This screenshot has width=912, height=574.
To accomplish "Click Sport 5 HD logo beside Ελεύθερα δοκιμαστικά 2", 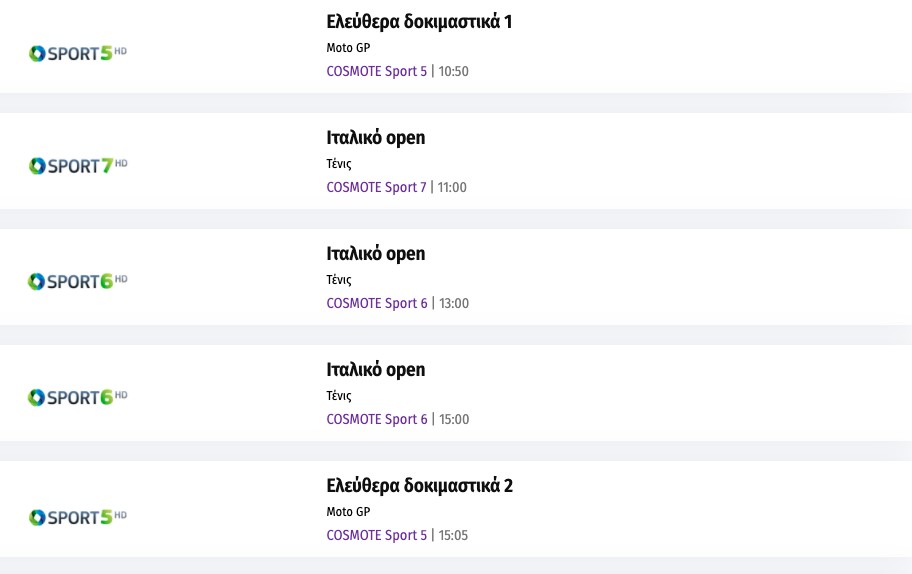I will tap(78, 517).
